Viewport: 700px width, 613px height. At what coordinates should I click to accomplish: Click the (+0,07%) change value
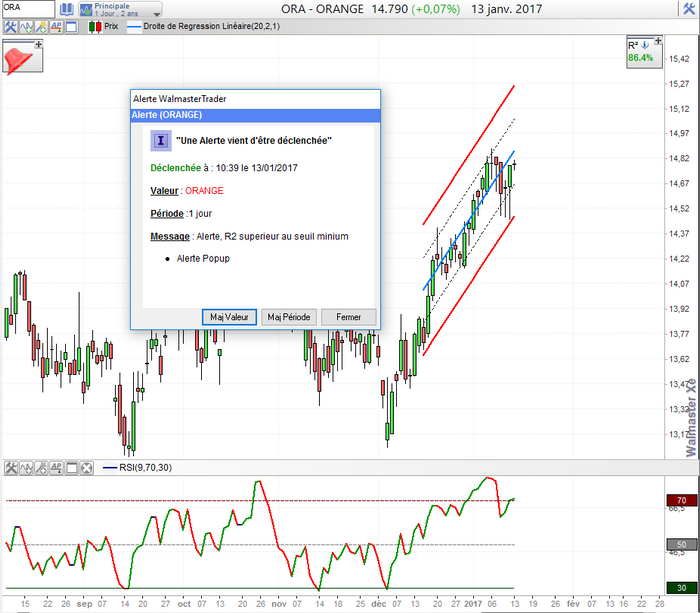point(435,9)
